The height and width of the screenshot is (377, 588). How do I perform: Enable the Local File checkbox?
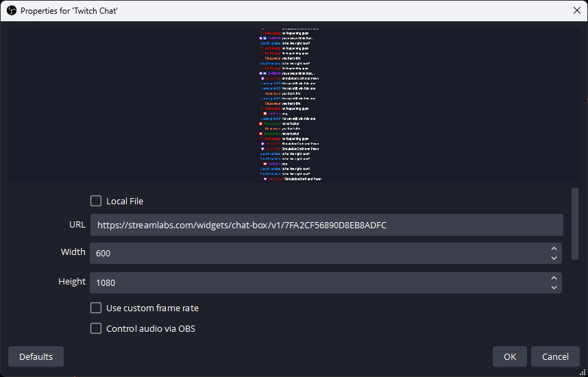96,201
